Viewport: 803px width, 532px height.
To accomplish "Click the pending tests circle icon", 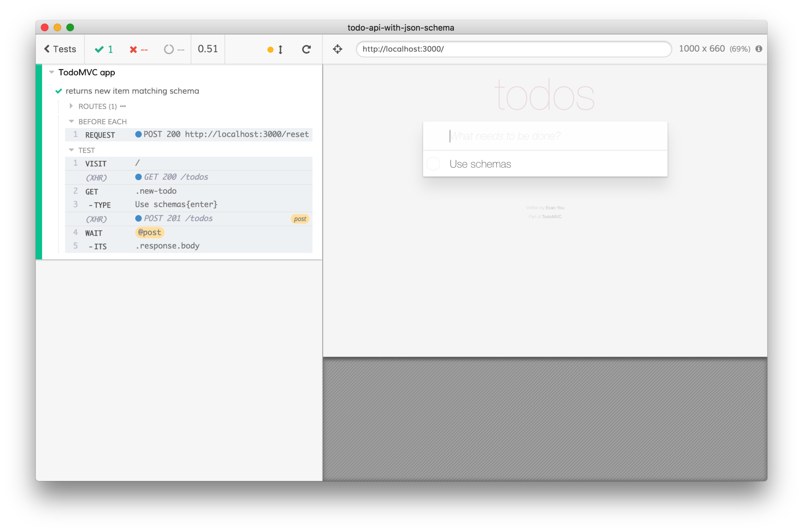I will click(x=169, y=49).
